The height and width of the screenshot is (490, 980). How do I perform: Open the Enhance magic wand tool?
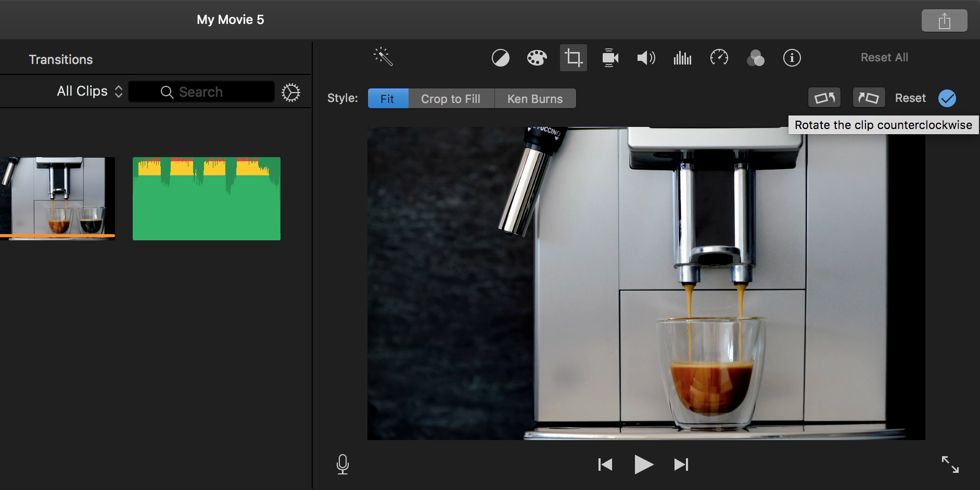[384, 57]
